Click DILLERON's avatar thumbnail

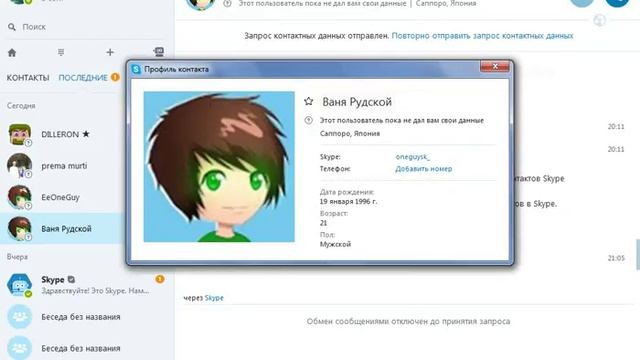19,134
